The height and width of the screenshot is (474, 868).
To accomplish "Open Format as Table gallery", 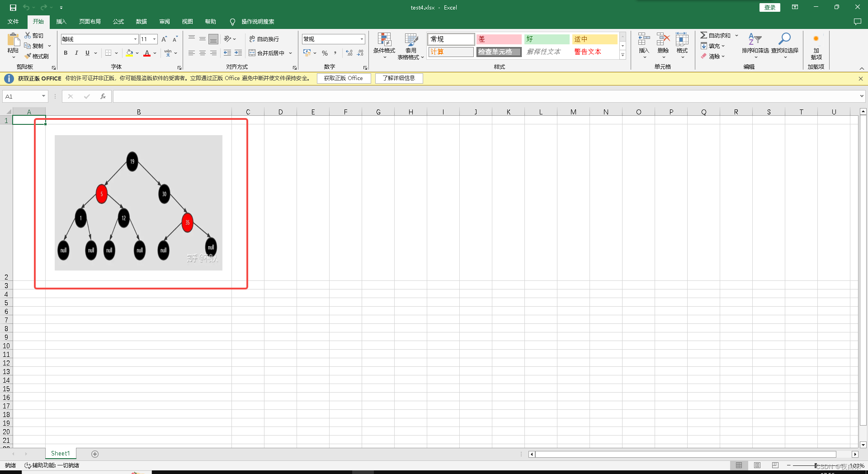I will pyautogui.click(x=410, y=46).
